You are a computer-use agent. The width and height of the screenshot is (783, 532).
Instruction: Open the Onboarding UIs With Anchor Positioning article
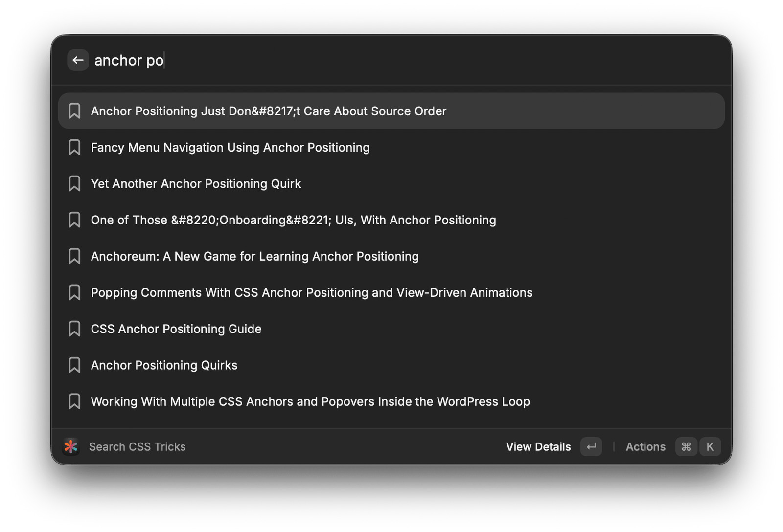[293, 220]
